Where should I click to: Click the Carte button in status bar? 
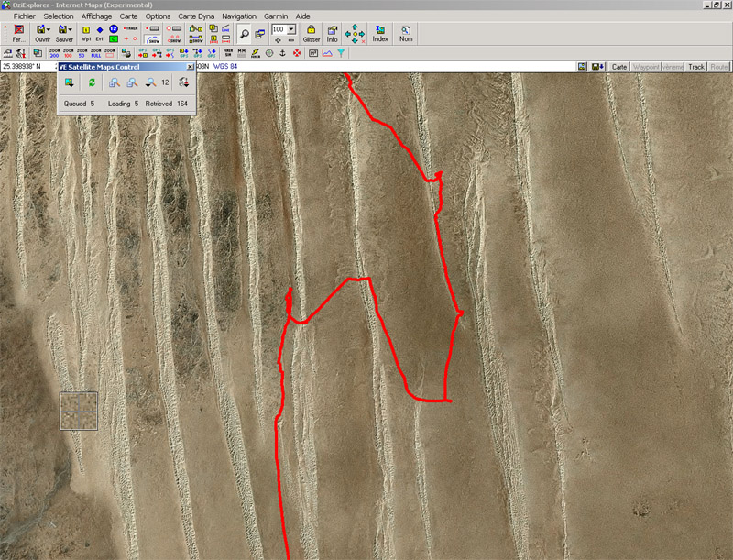tap(619, 67)
